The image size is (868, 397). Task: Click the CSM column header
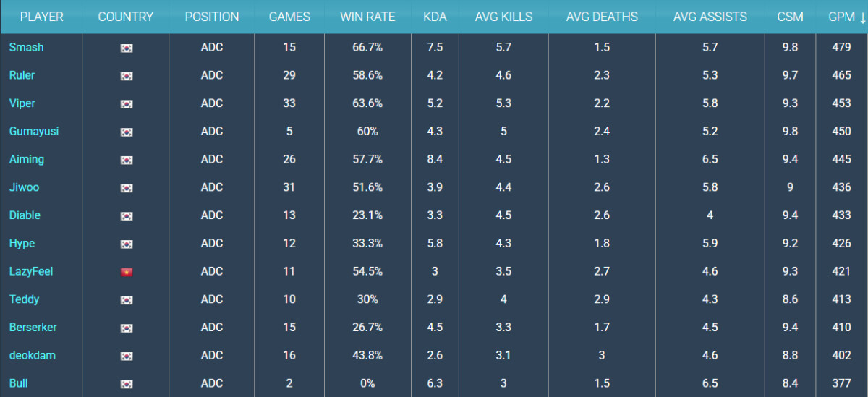(790, 17)
